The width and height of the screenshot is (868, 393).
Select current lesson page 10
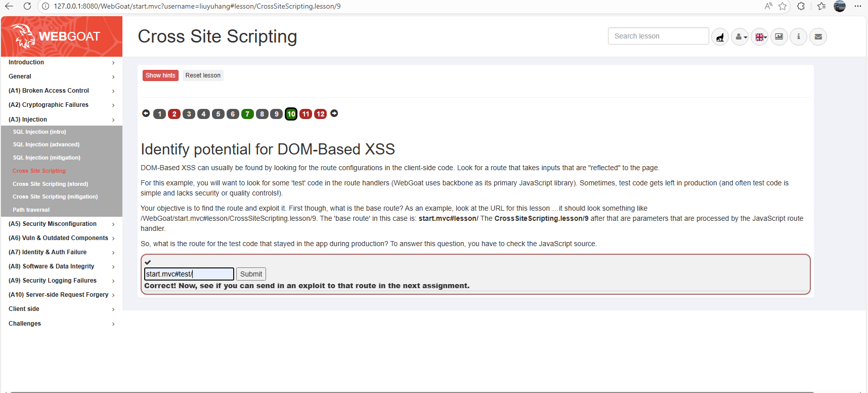(x=291, y=114)
